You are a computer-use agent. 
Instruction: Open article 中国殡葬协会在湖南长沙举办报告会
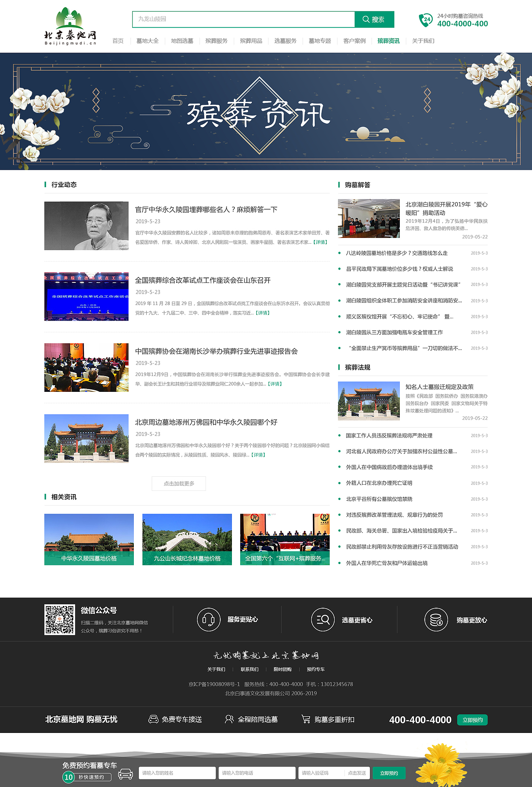click(x=217, y=351)
